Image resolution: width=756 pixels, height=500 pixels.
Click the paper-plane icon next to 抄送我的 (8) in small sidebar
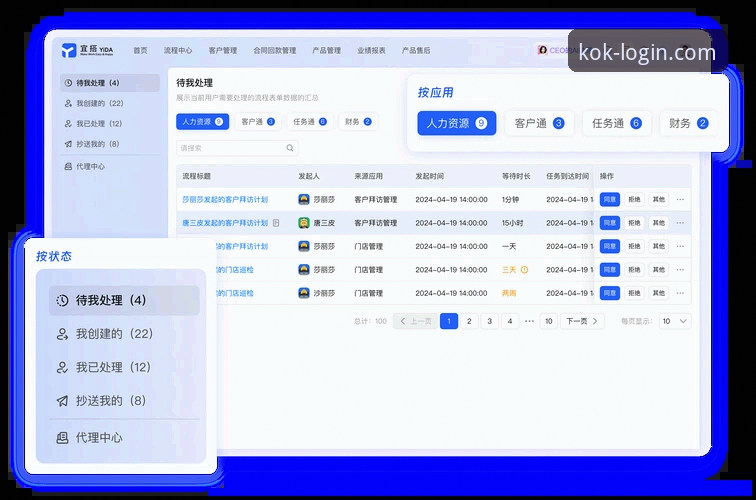(x=68, y=144)
